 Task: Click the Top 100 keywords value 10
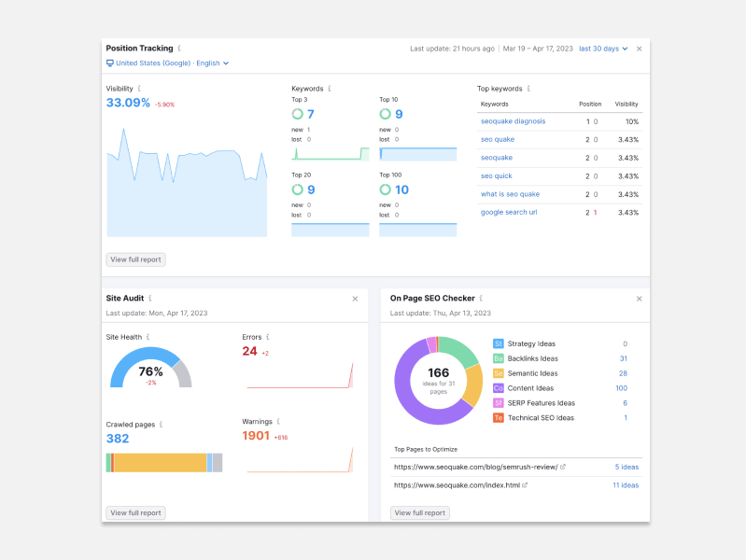(x=401, y=189)
